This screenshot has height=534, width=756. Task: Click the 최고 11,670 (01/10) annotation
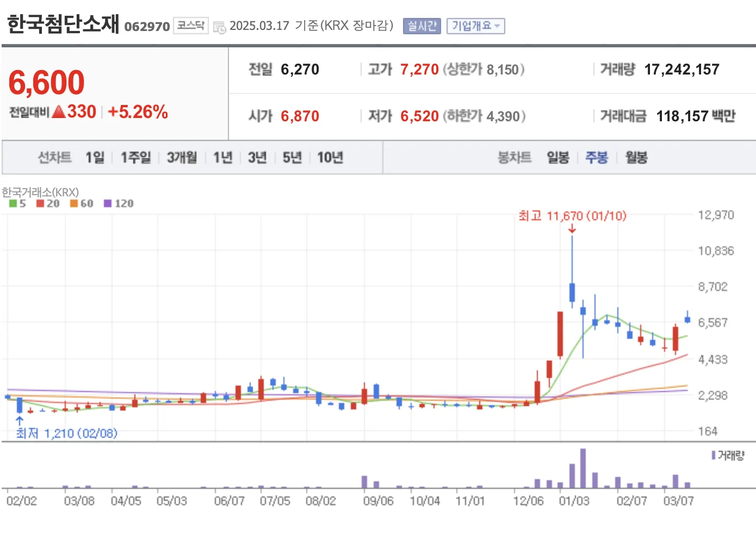coord(572,216)
